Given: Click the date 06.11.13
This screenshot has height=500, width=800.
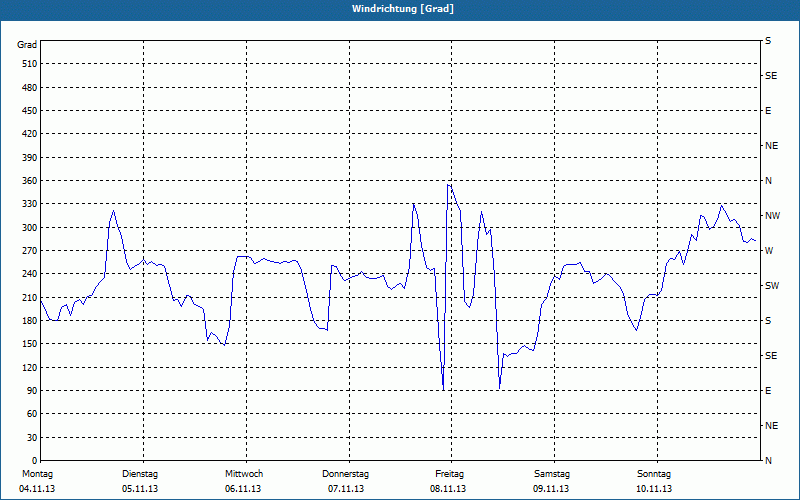Looking at the screenshot, I should [x=243, y=489].
